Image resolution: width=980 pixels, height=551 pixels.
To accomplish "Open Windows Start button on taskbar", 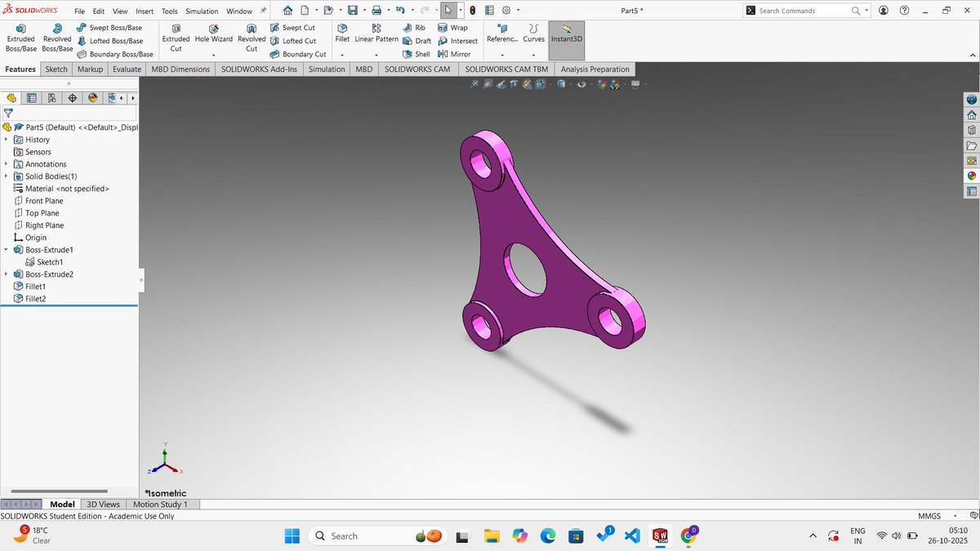I will [292, 535].
